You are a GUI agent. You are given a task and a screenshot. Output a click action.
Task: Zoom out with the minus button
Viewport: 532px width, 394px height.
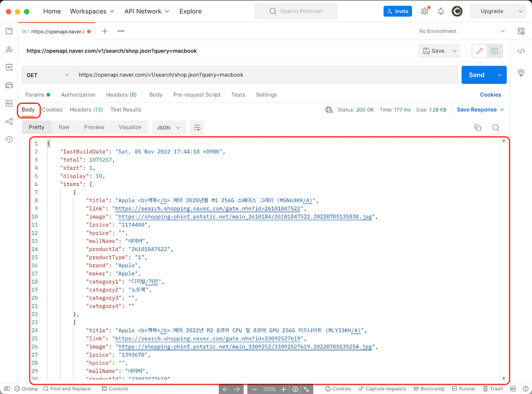[254, 389]
